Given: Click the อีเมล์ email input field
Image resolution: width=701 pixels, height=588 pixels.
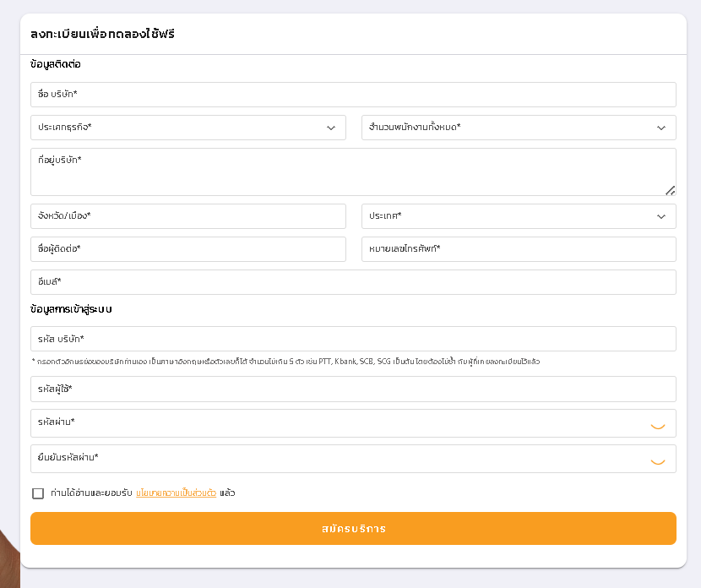Looking at the screenshot, I should tap(353, 281).
